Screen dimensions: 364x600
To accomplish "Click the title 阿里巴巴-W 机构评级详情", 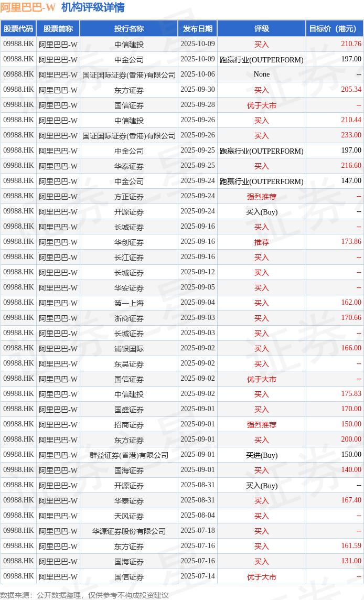I will coord(62,7).
